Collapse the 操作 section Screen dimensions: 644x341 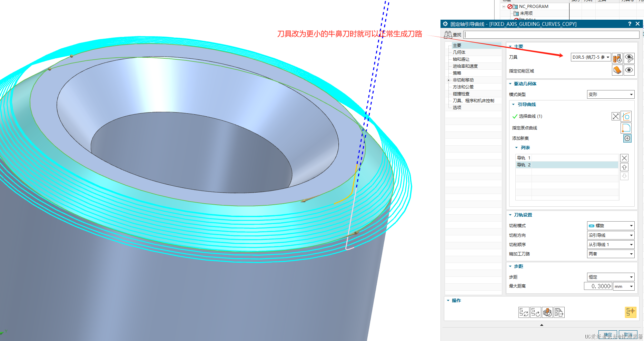[x=448, y=300]
